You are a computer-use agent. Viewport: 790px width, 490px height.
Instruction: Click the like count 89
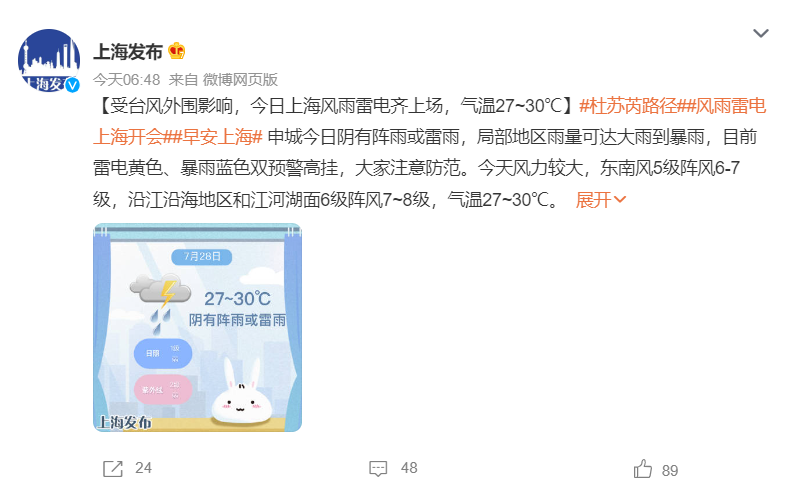(670, 470)
